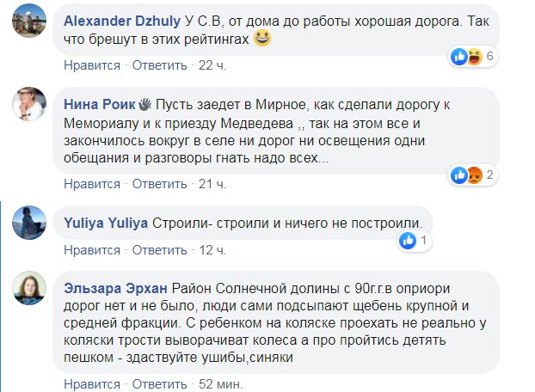The image size is (535, 392).
Task: Like Alexander Dzhuly's comment via Нравится
Action: pos(91,65)
